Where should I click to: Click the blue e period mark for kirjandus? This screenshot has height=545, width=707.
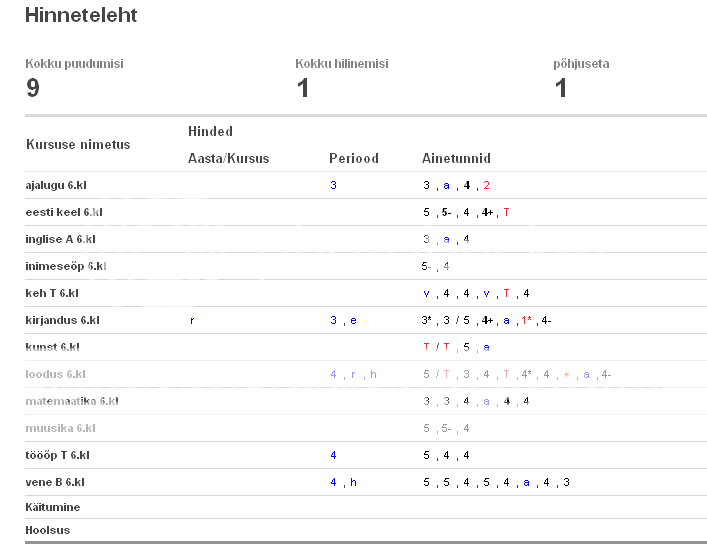click(x=353, y=321)
